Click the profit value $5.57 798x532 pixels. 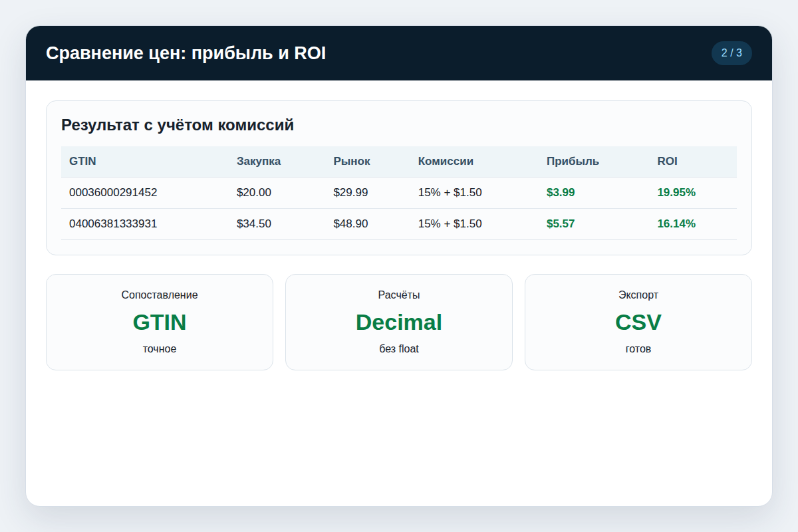click(561, 224)
